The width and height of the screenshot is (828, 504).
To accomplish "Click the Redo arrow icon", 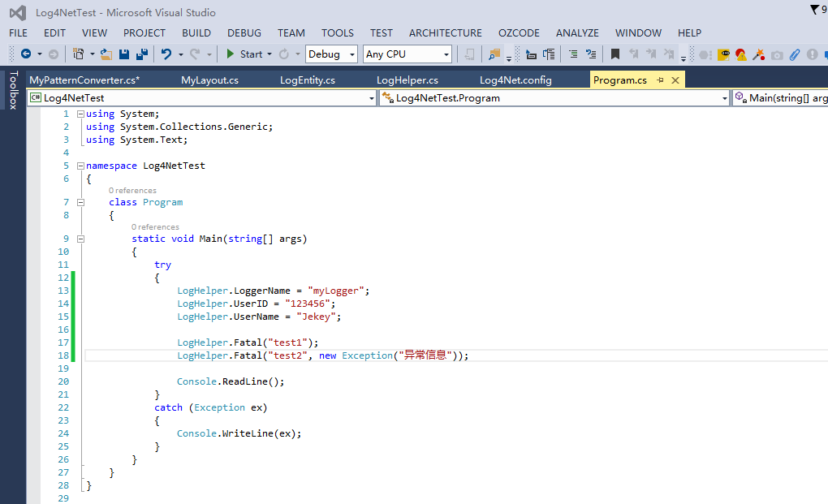I will tap(195, 54).
